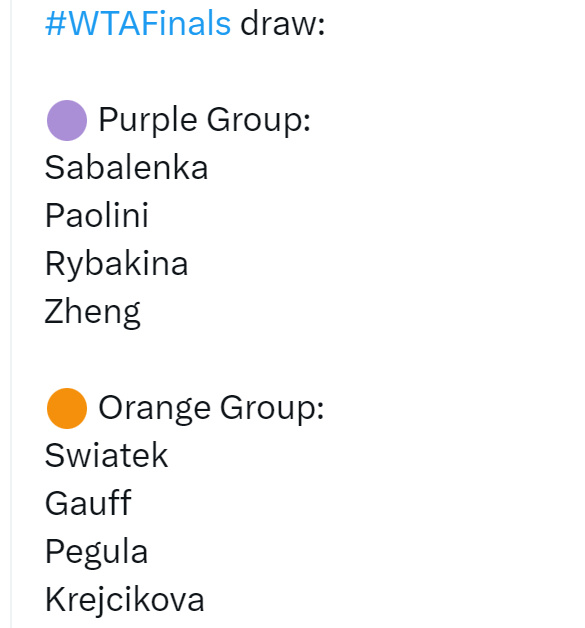Click the orange circle emoji

point(67,408)
